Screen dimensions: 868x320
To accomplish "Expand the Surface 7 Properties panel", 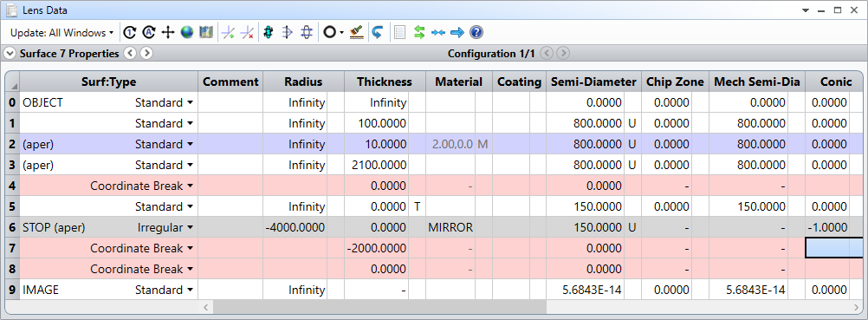I will click(x=10, y=53).
